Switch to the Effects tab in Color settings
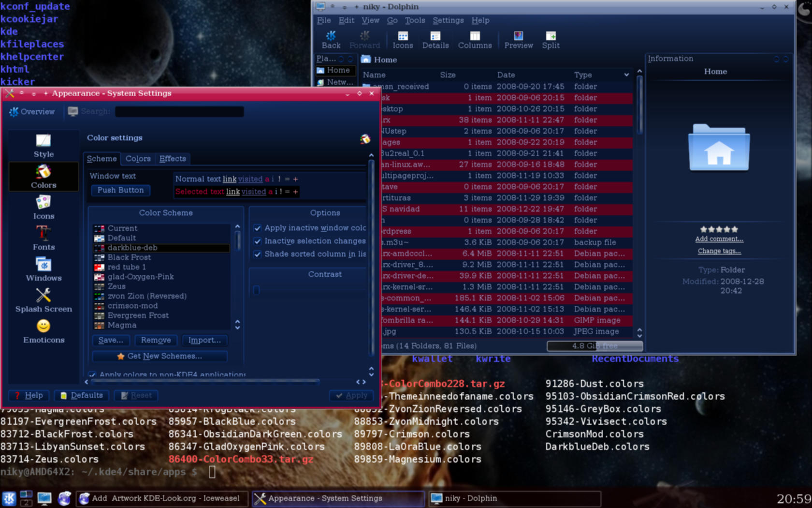The width and height of the screenshot is (812, 508). click(173, 159)
